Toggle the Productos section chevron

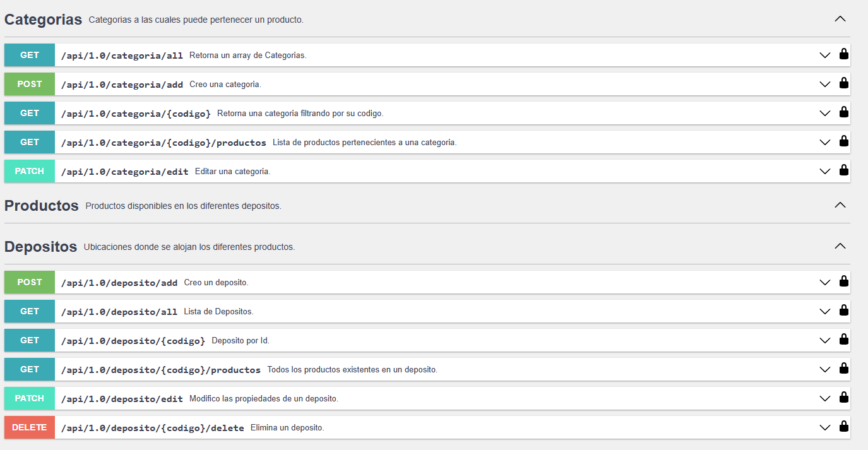840,205
